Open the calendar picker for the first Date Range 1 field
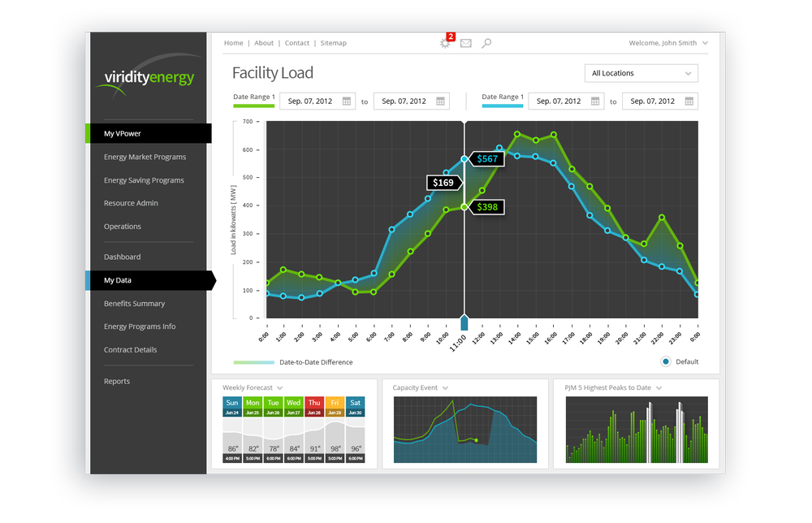 [x=348, y=101]
